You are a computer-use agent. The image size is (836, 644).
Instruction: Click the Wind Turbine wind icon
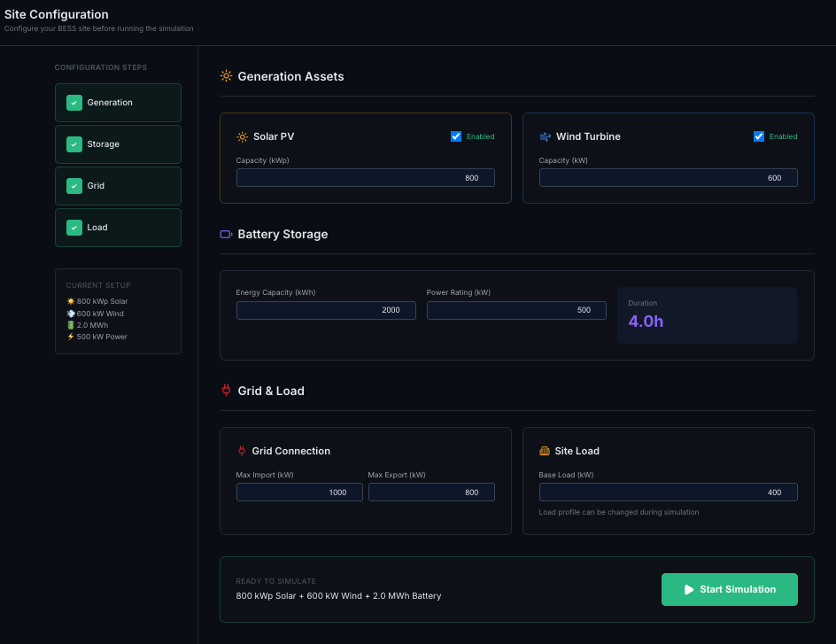(x=545, y=137)
